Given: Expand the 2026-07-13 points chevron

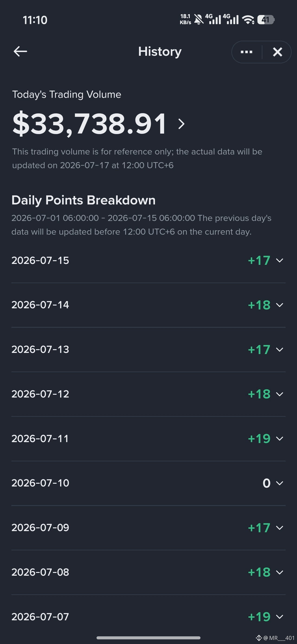Looking at the screenshot, I should pos(280,349).
